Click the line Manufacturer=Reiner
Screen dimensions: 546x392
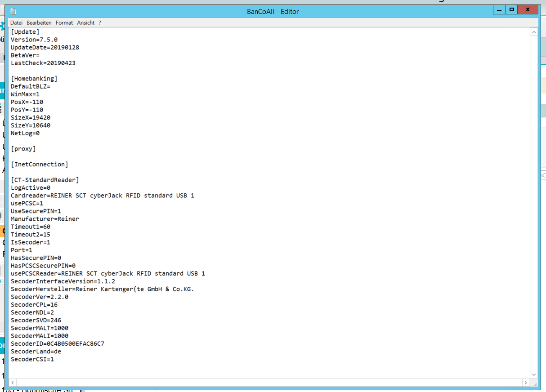(x=45, y=219)
